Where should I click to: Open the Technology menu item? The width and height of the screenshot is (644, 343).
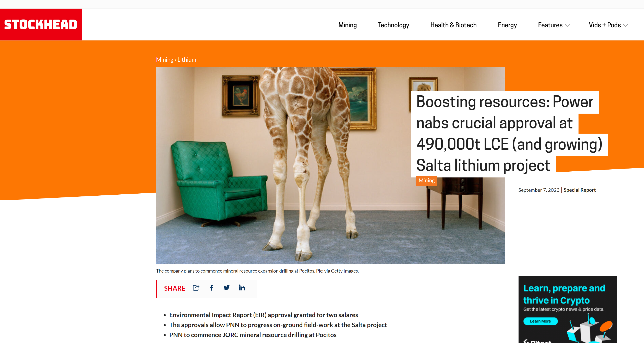tap(393, 25)
